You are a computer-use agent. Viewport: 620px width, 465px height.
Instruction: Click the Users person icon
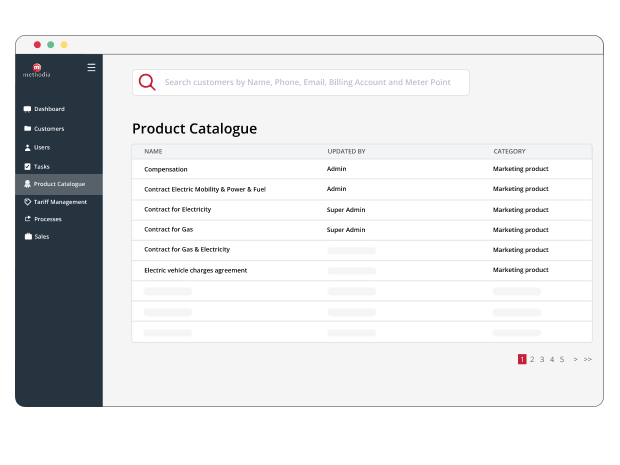[x=27, y=147]
